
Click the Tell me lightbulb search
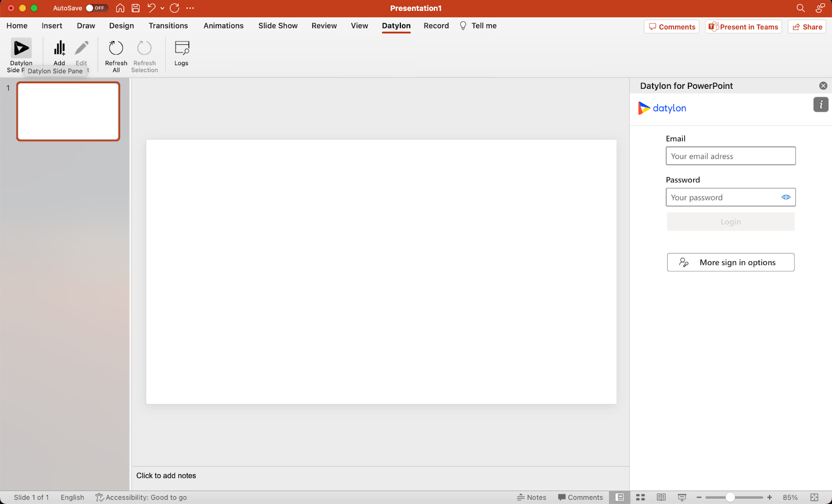(478, 25)
